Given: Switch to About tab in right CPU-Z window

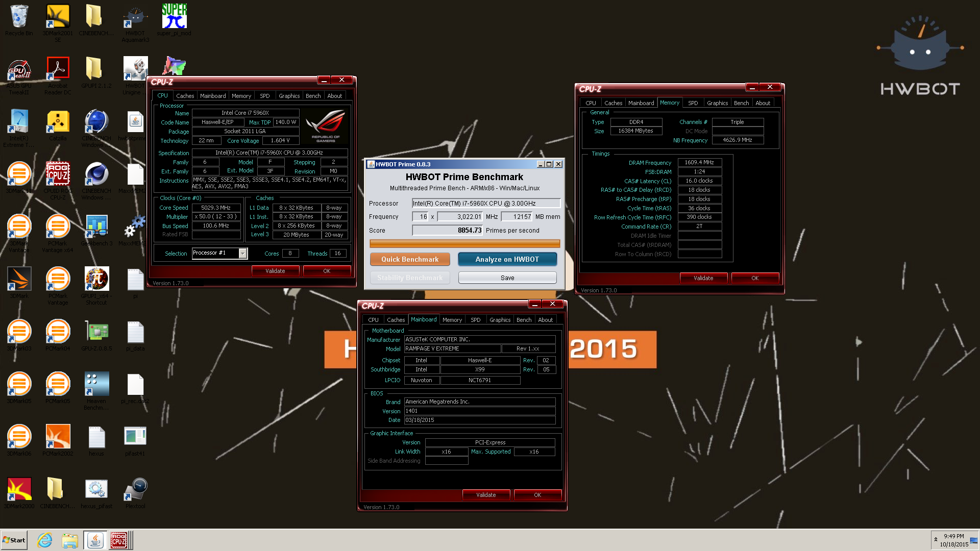Looking at the screenshot, I should point(763,103).
